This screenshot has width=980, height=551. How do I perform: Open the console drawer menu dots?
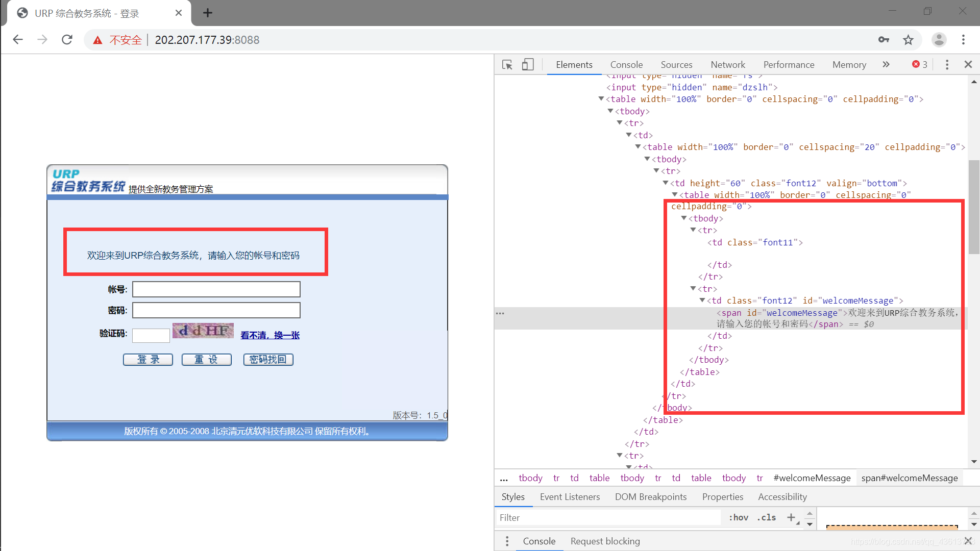point(507,541)
